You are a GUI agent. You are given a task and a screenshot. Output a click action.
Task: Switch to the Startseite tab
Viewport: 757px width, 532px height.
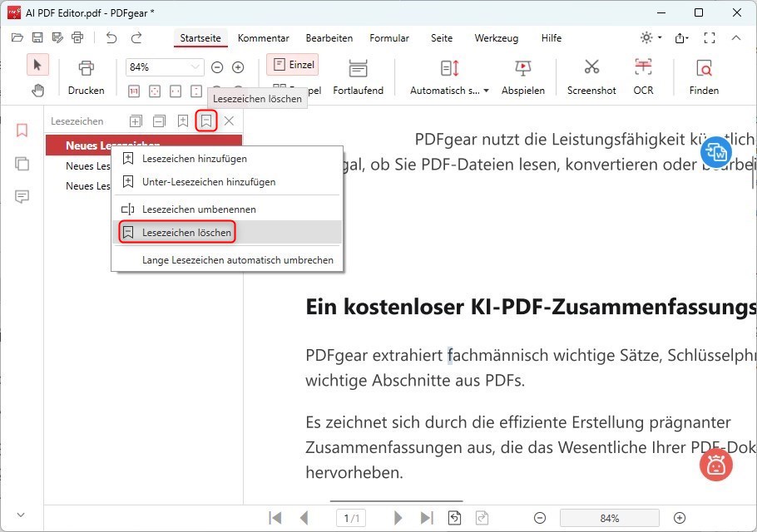tap(200, 38)
